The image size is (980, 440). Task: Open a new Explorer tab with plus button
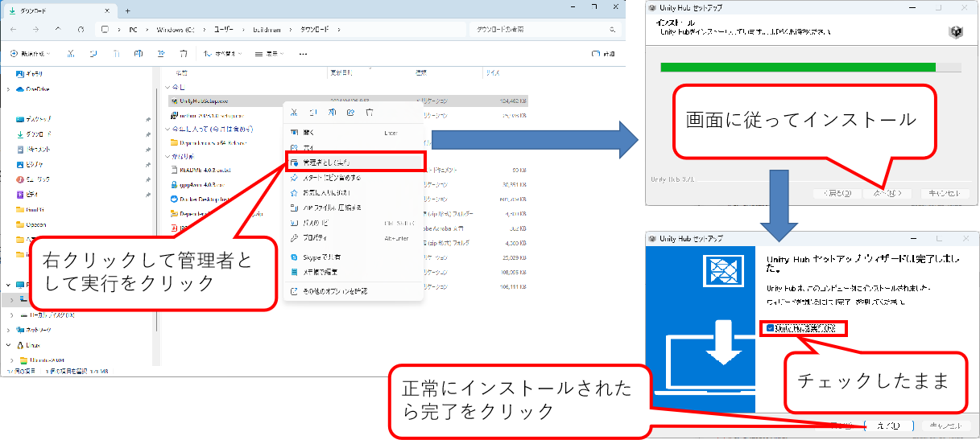(x=127, y=10)
